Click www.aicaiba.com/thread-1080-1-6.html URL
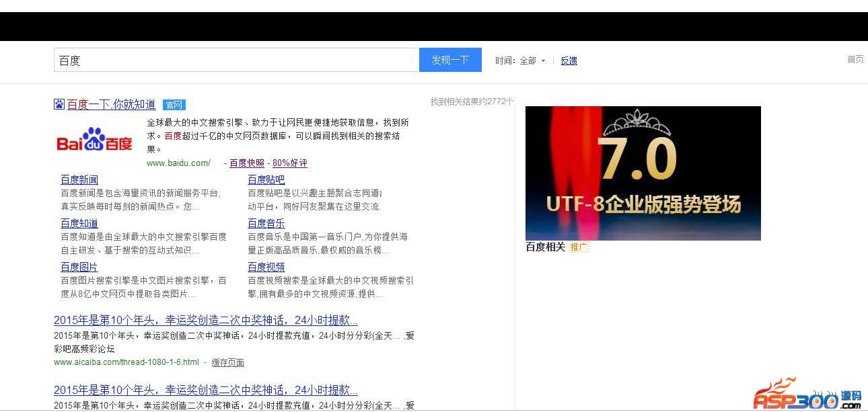This screenshot has width=868, height=412. click(x=126, y=362)
